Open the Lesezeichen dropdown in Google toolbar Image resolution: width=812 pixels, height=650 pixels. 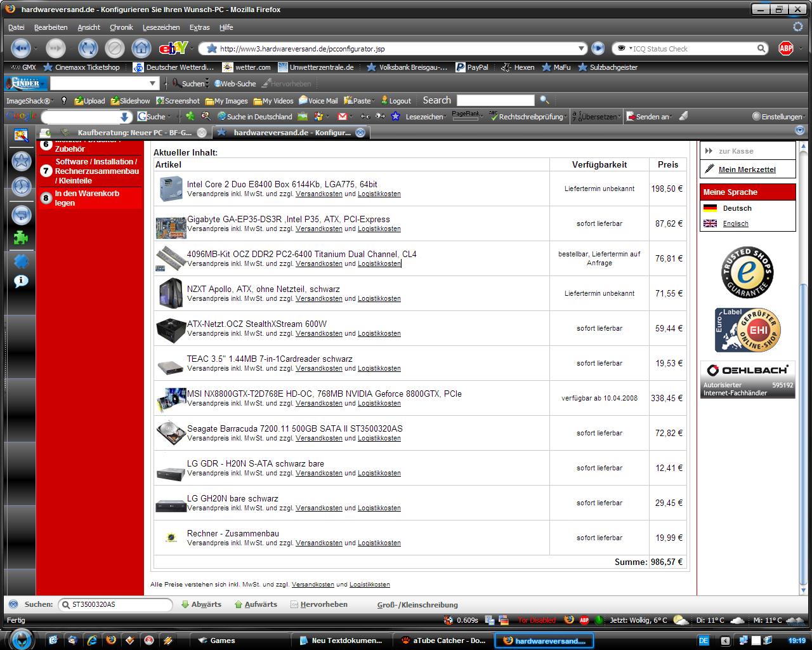pyautogui.click(x=426, y=116)
